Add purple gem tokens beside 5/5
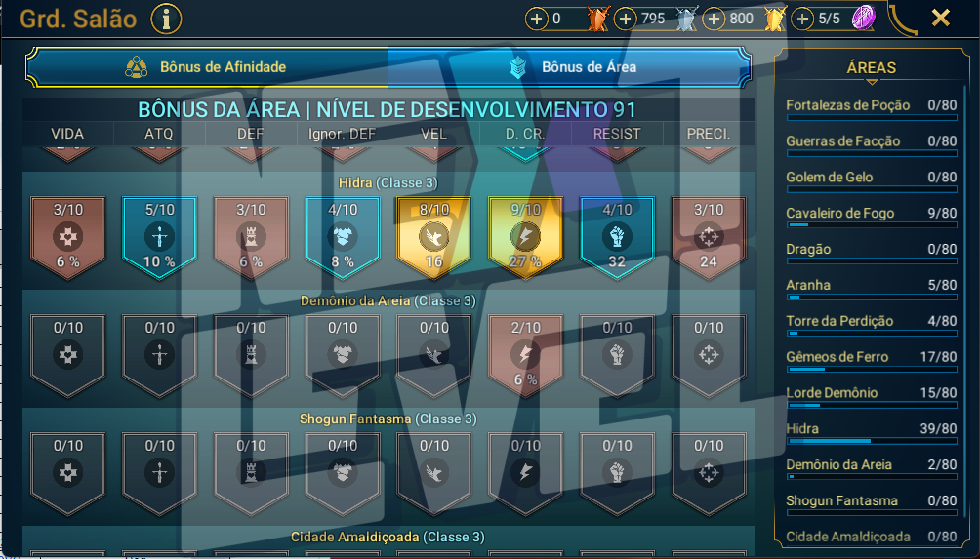This screenshot has height=559, width=980. coord(802,19)
